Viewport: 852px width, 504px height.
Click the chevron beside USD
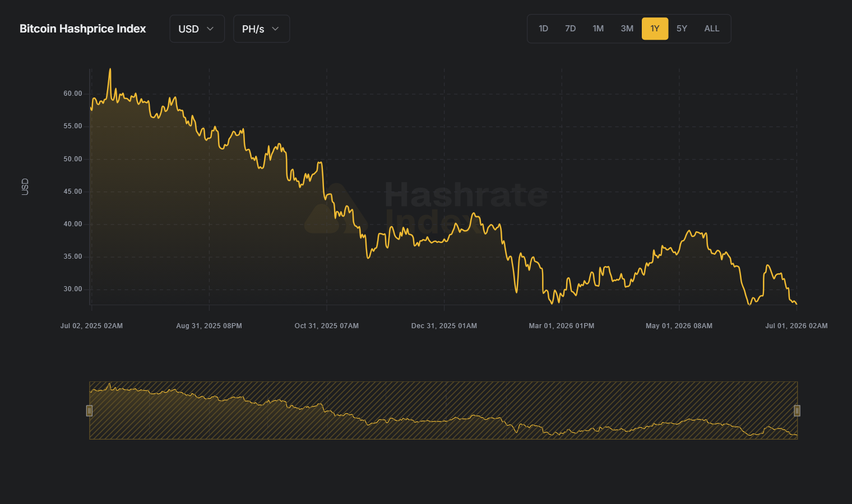[x=210, y=29]
